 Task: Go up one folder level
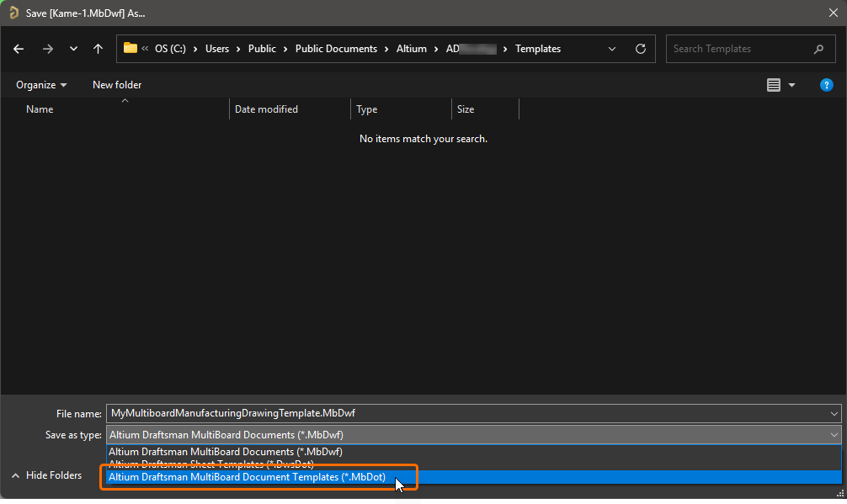(x=98, y=49)
